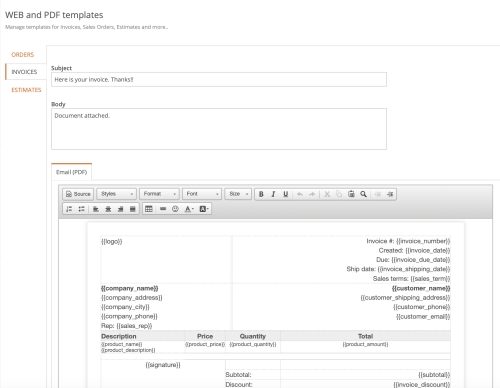
Task: Click the undo arrow icon
Action: 300,194
